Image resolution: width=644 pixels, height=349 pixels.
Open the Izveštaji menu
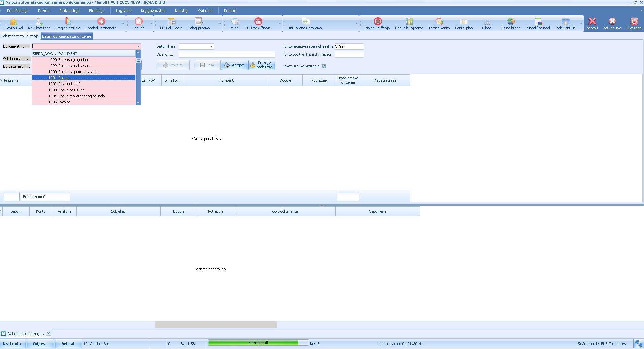pos(181,11)
